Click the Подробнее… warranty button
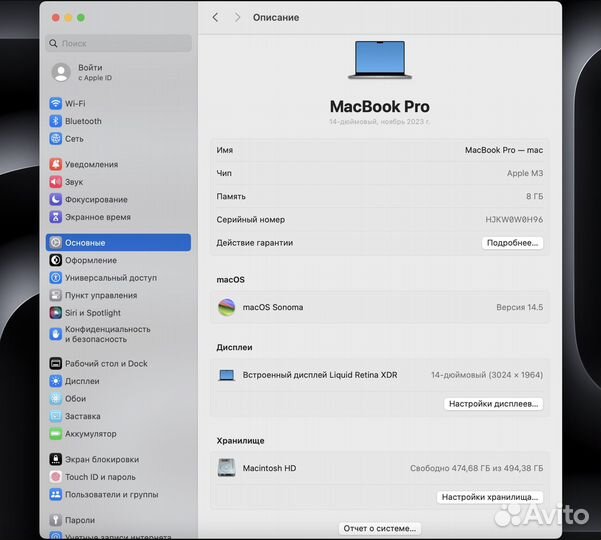Image resolution: width=601 pixels, height=540 pixels. [x=512, y=243]
